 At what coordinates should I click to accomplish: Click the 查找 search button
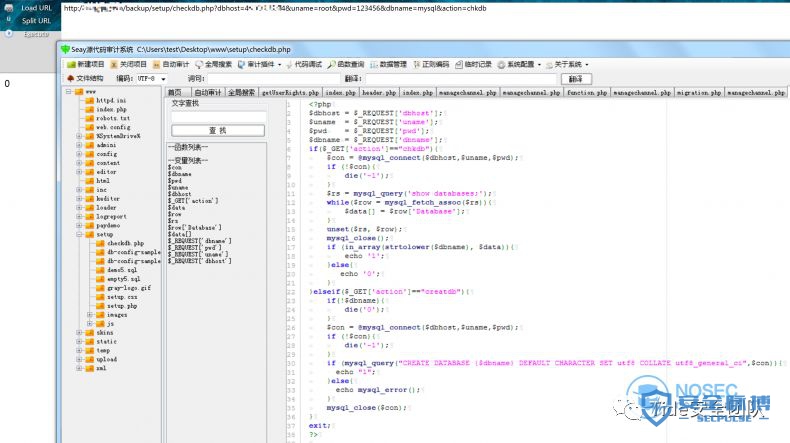218,131
